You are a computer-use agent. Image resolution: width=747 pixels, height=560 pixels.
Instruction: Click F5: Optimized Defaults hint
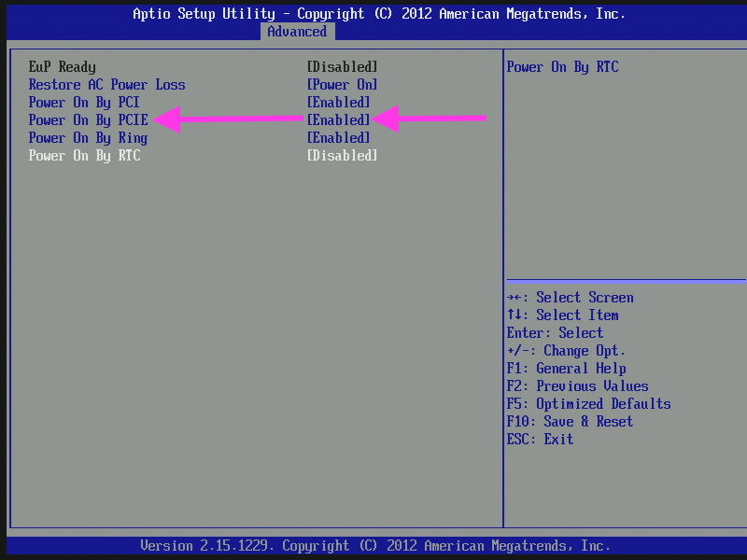tap(589, 404)
